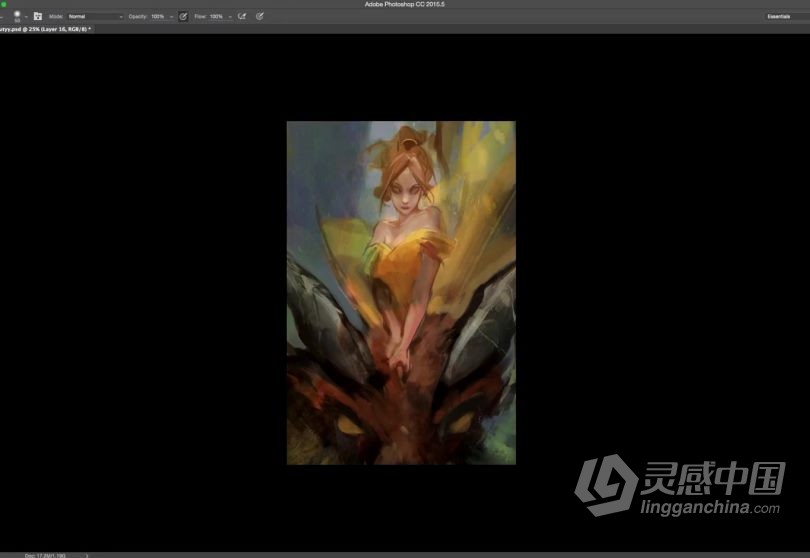Click the Opacity 100% value field
This screenshot has height=558, width=810.
point(158,17)
